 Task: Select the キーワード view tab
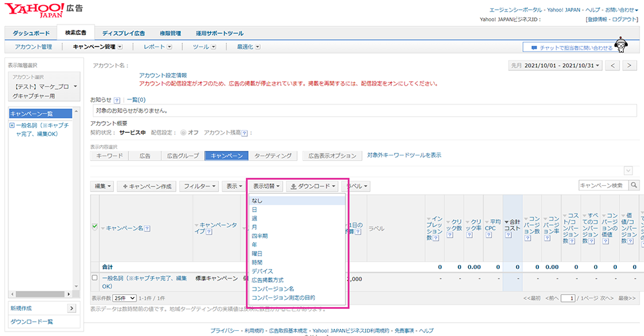[109, 156]
